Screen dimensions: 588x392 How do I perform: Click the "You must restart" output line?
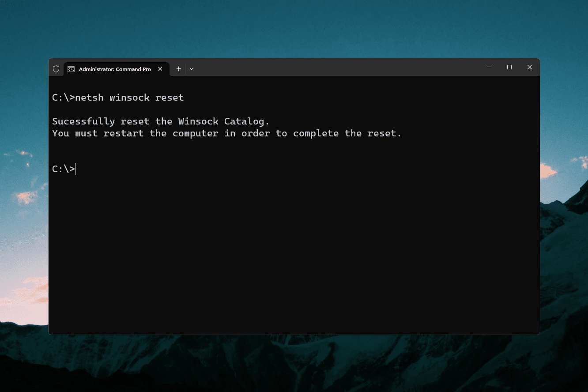(x=227, y=133)
